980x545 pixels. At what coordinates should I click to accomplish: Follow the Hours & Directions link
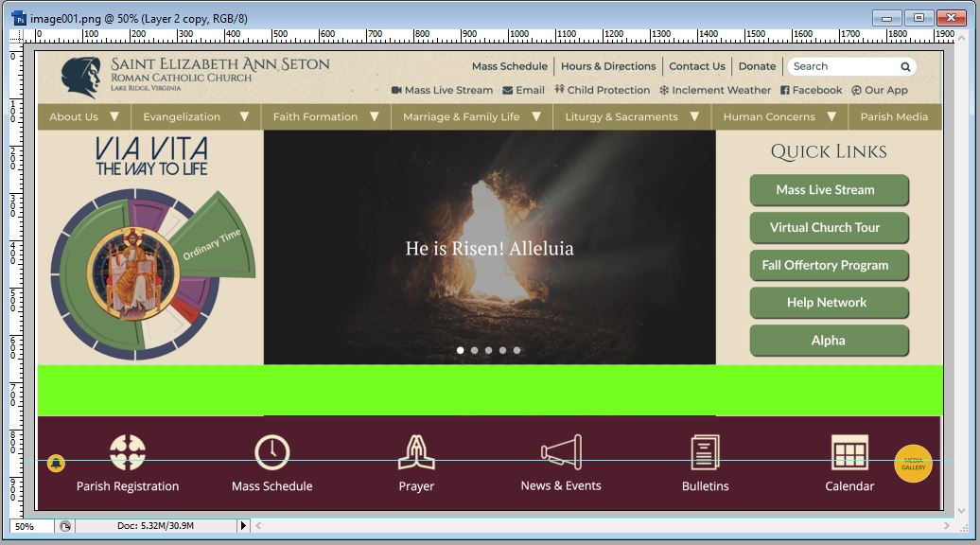pyautogui.click(x=608, y=66)
